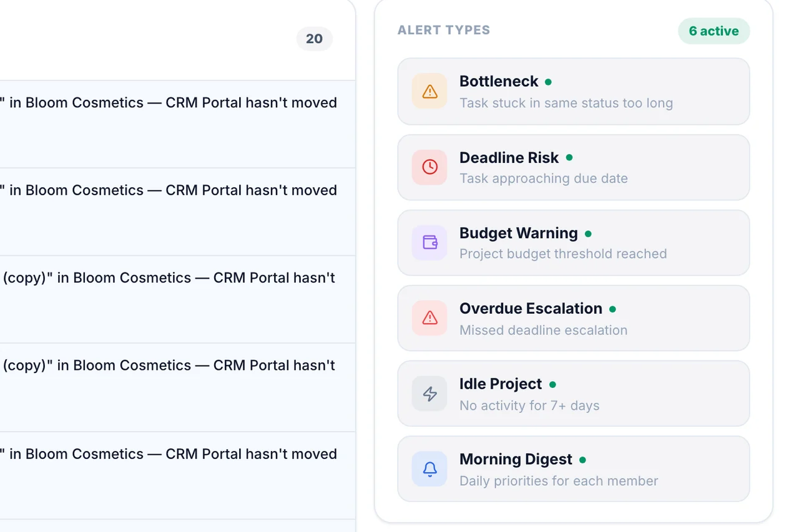Viewport: 799px width, 532px height.
Task: Click the 'Morning Digest' title text
Action: [x=516, y=459]
